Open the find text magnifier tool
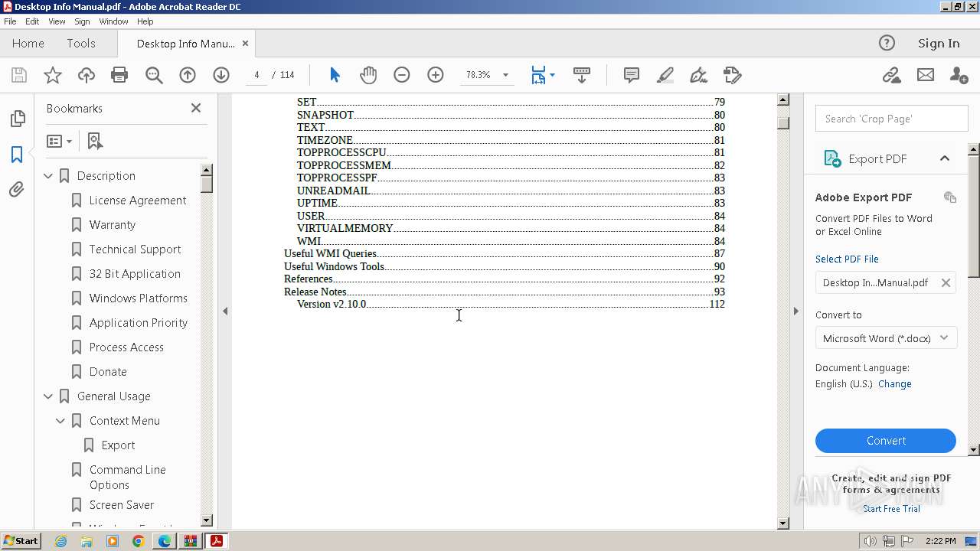Screen dimensions: 980x551 (x=154, y=75)
